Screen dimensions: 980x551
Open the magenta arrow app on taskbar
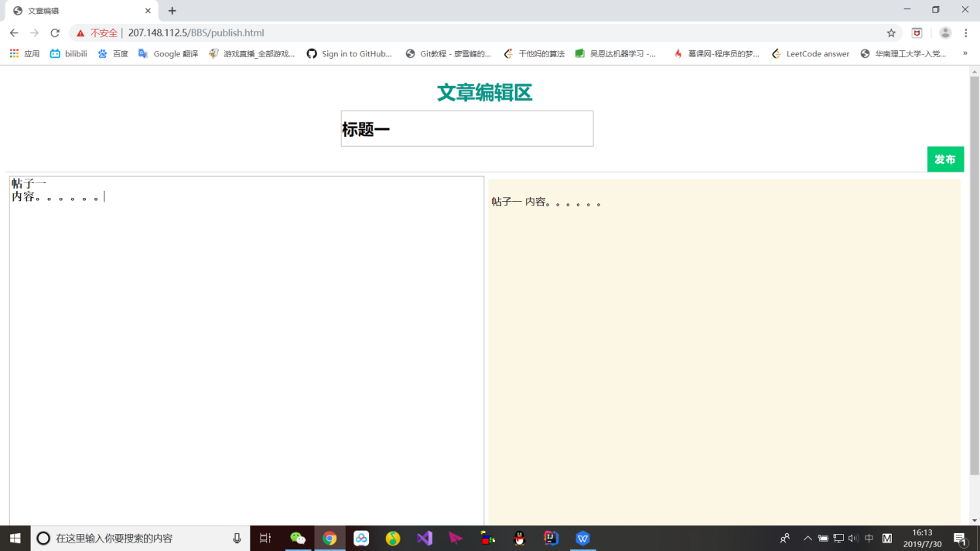[x=456, y=538]
